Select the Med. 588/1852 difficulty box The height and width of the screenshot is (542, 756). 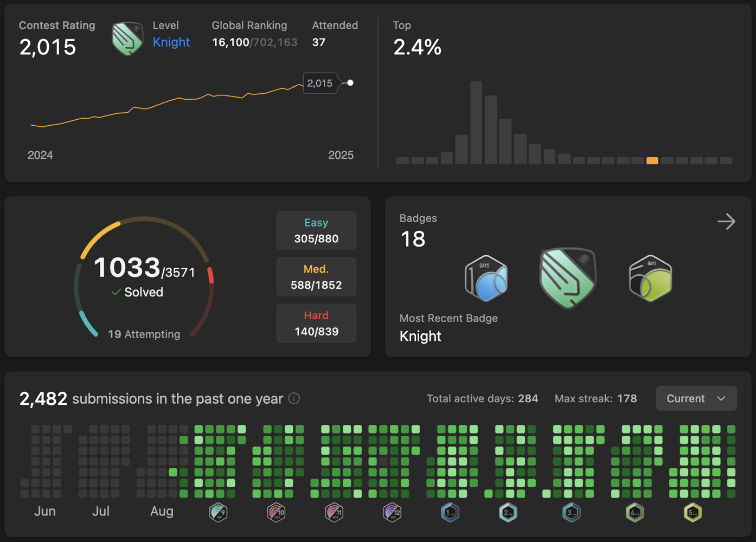pyautogui.click(x=316, y=277)
